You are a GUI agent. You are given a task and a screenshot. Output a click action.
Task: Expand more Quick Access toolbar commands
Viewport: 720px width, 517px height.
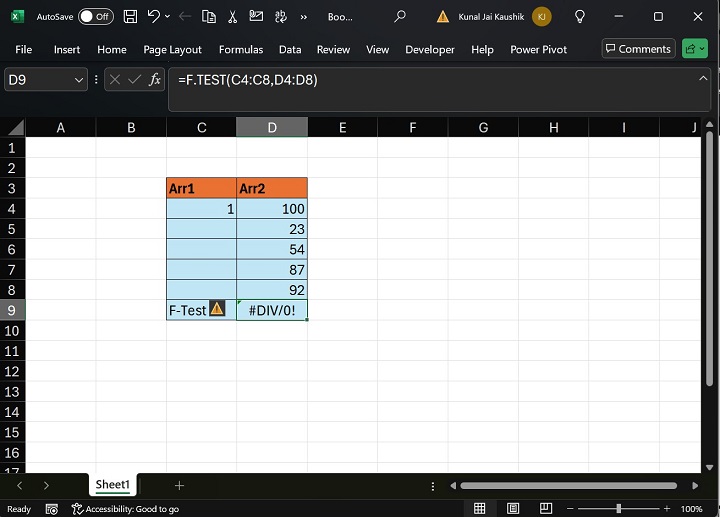304,17
